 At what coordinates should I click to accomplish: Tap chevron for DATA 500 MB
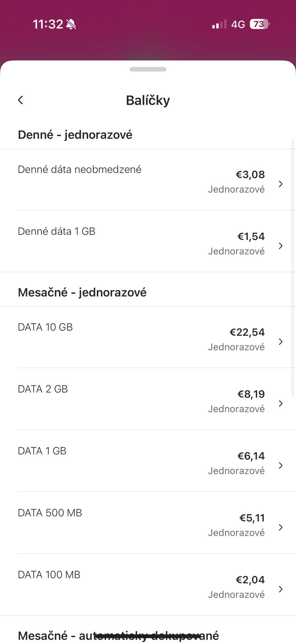[281, 527]
